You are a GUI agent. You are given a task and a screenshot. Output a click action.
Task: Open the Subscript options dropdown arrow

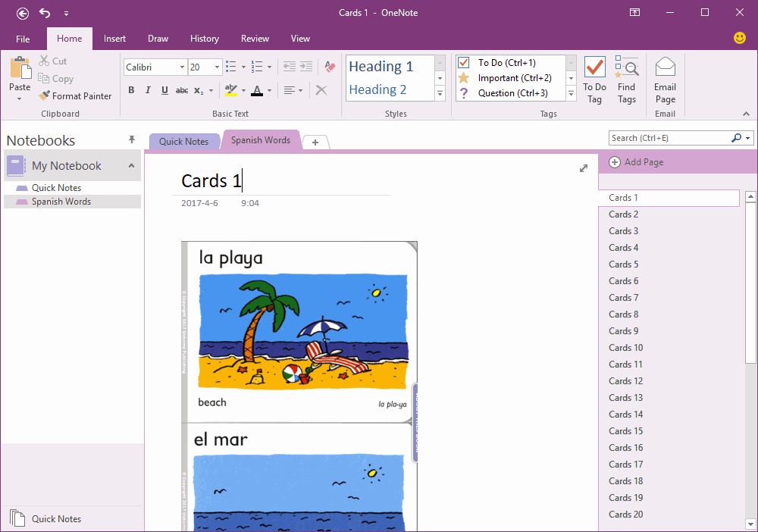click(211, 90)
